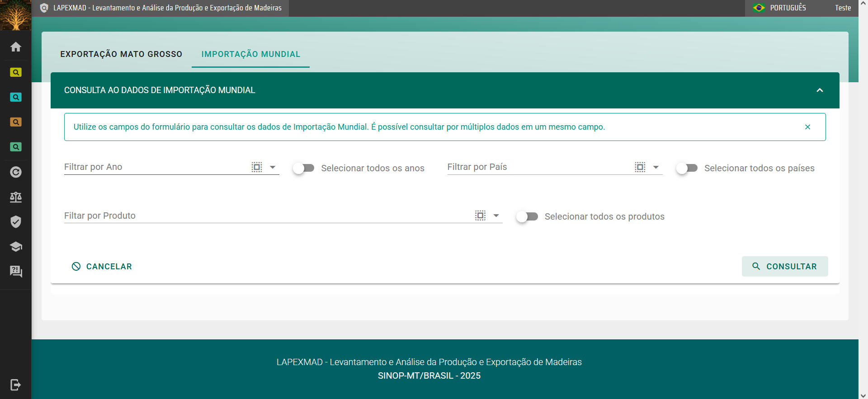Enable Selecionar todos os anos switch
The width and height of the screenshot is (868, 399).
[x=303, y=168]
